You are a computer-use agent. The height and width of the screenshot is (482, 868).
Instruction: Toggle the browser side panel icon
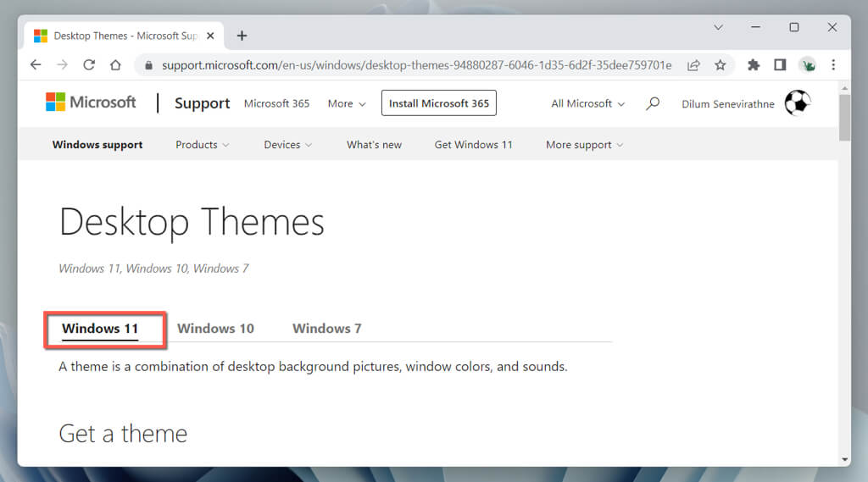[780, 65]
